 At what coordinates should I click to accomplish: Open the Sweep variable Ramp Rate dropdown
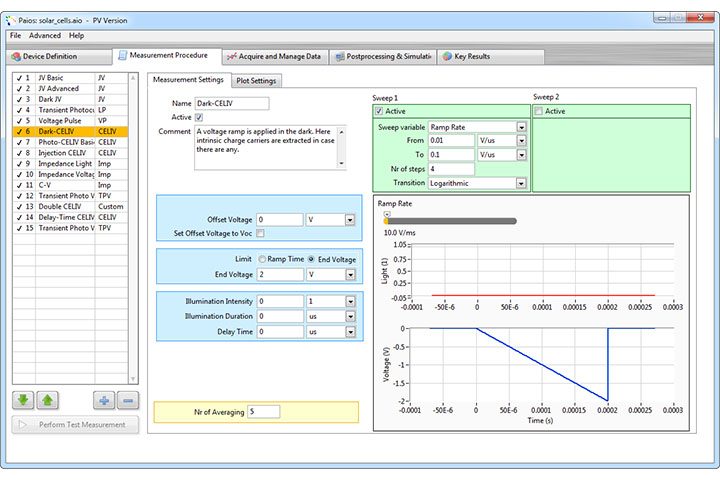(522, 127)
